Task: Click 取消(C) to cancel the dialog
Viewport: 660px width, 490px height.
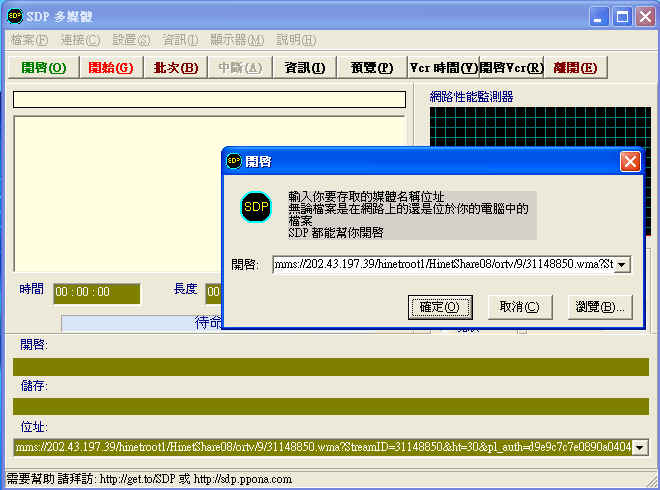Action: [x=519, y=307]
